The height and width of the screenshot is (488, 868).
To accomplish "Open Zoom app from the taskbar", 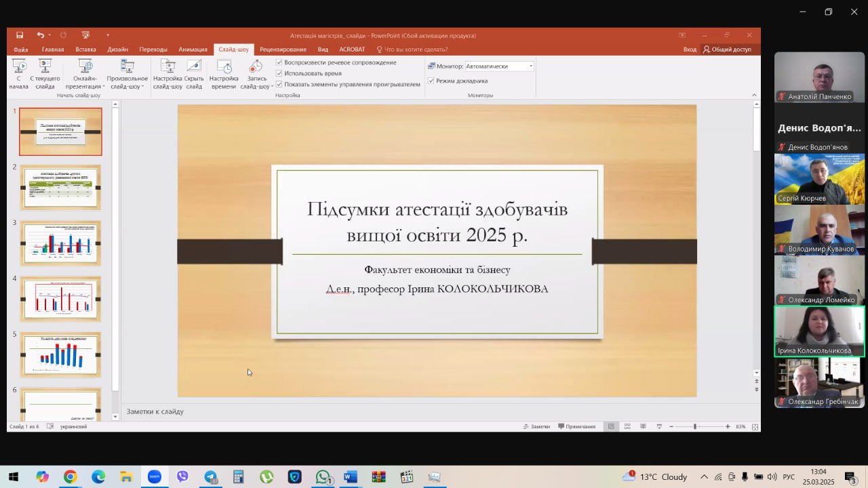I will 154,476.
